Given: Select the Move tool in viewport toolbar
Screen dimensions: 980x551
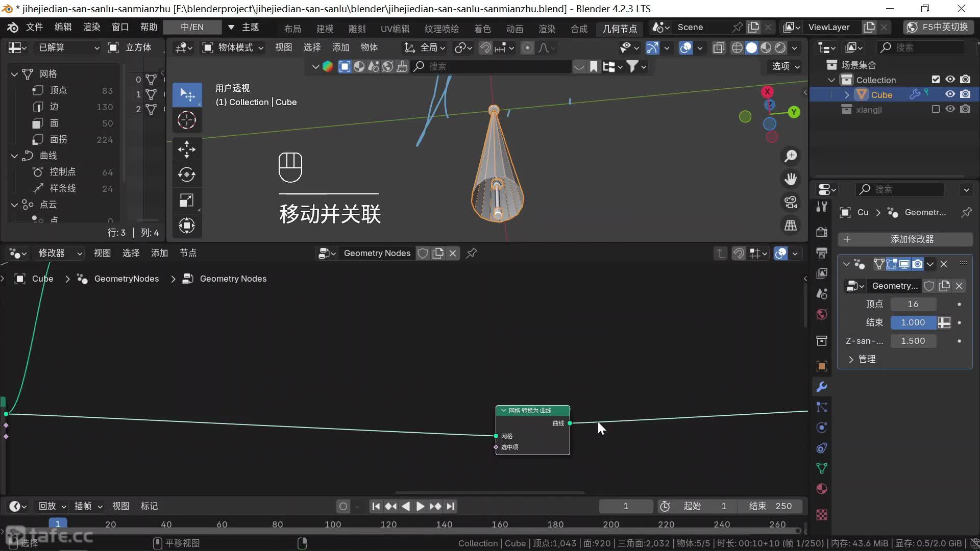Looking at the screenshot, I should [x=187, y=149].
